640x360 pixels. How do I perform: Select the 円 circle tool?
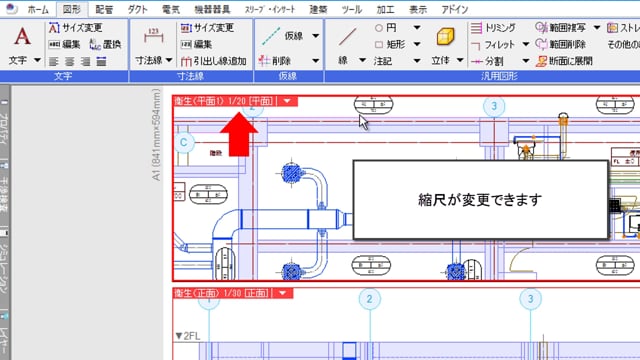tap(386, 28)
